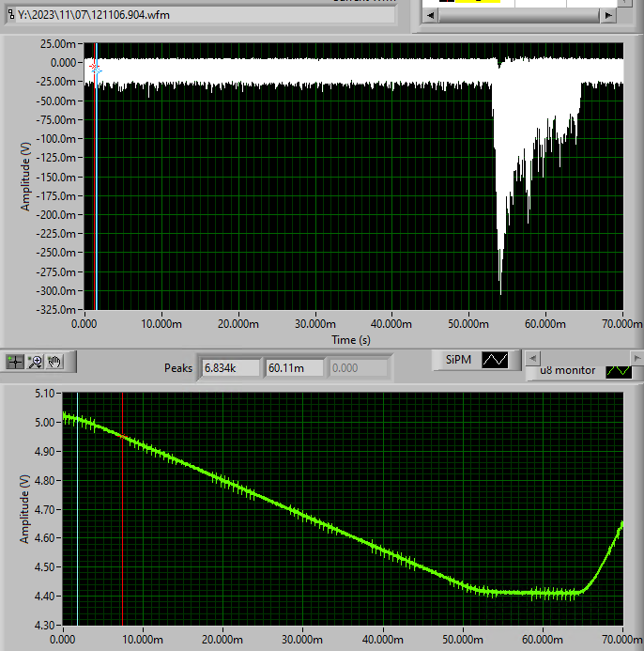Image resolution: width=644 pixels, height=651 pixels.
Task: Select the zoom magnifier tool in graph palette
Action: (x=35, y=362)
